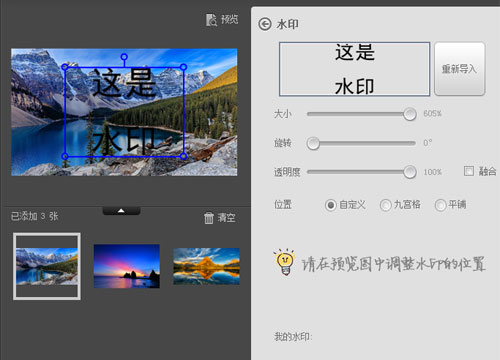
Task: Click the 清空 clear text
Action: click(x=227, y=218)
